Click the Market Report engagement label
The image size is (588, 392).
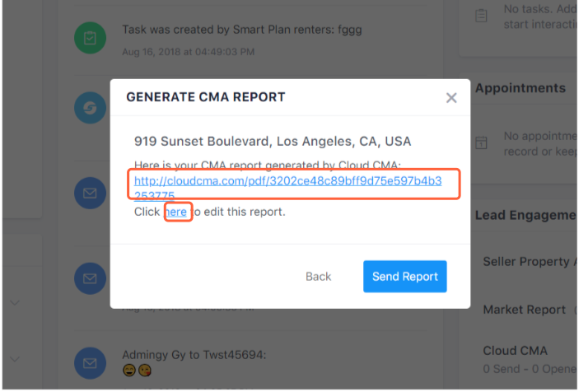tap(524, 310)
